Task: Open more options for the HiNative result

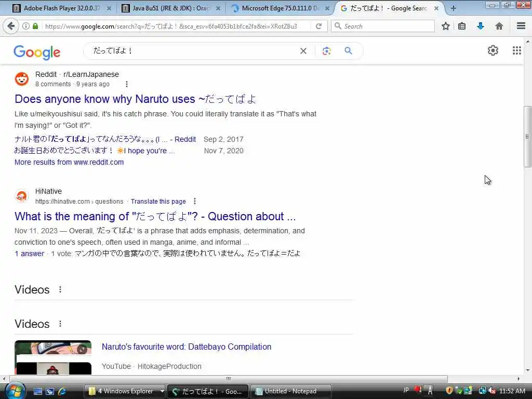Action: click(195, 201)
